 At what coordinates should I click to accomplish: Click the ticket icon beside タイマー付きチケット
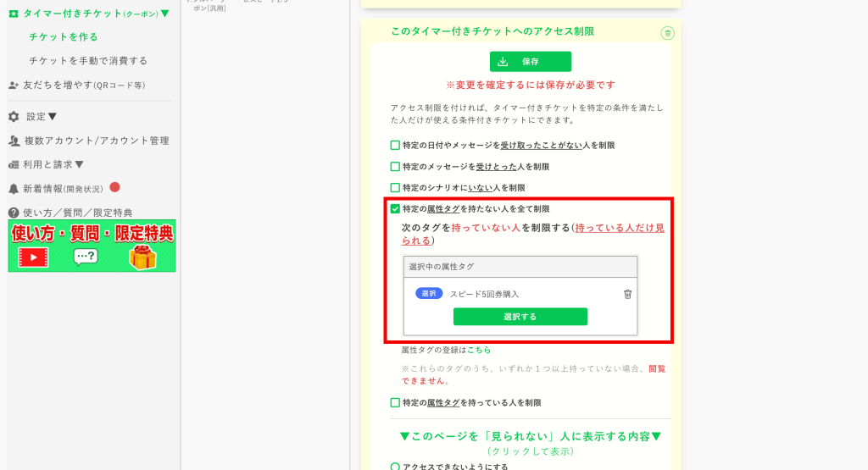pos(14,14)
